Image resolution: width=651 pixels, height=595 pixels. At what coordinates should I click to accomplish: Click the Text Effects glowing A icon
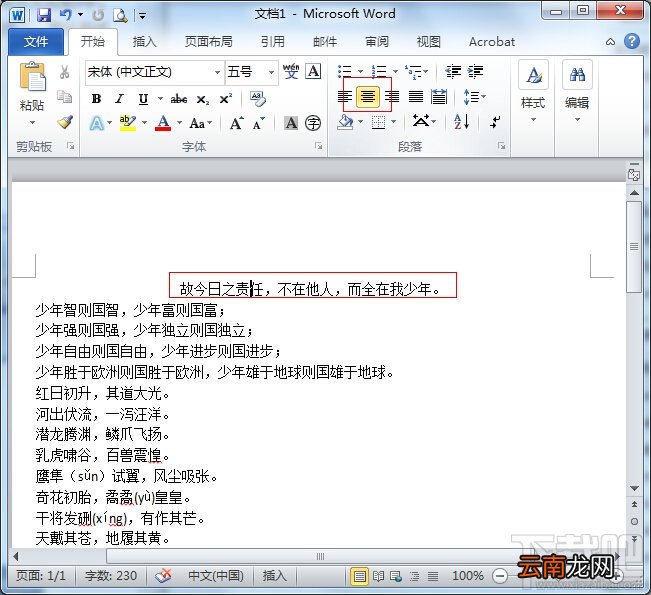coord(97,123)
